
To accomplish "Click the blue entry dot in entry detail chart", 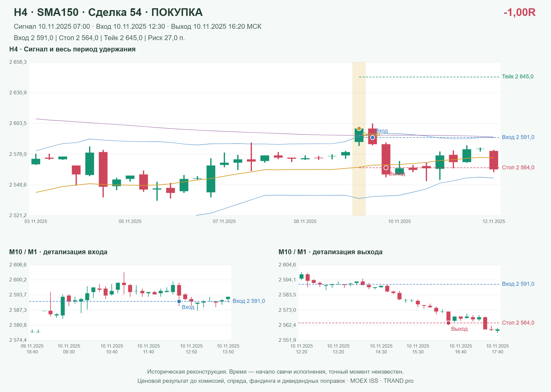I will click(179, 301).
